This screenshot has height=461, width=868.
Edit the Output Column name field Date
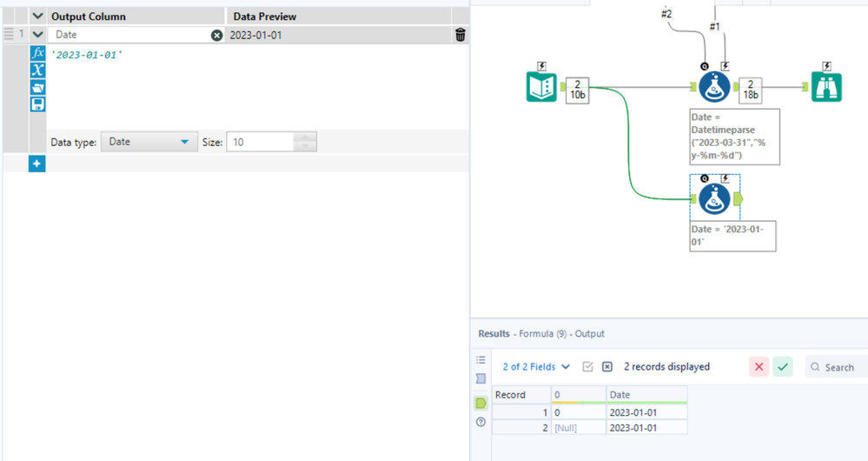pos(130,34)
